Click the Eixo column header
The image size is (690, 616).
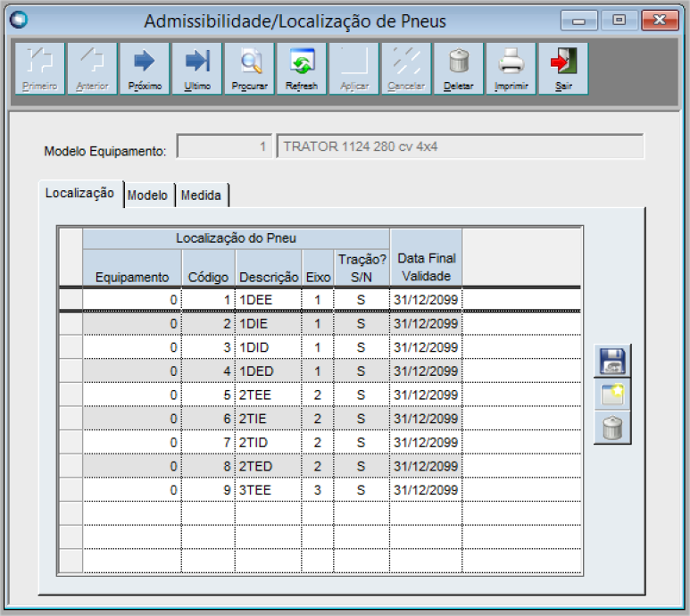tap(318, 268)
